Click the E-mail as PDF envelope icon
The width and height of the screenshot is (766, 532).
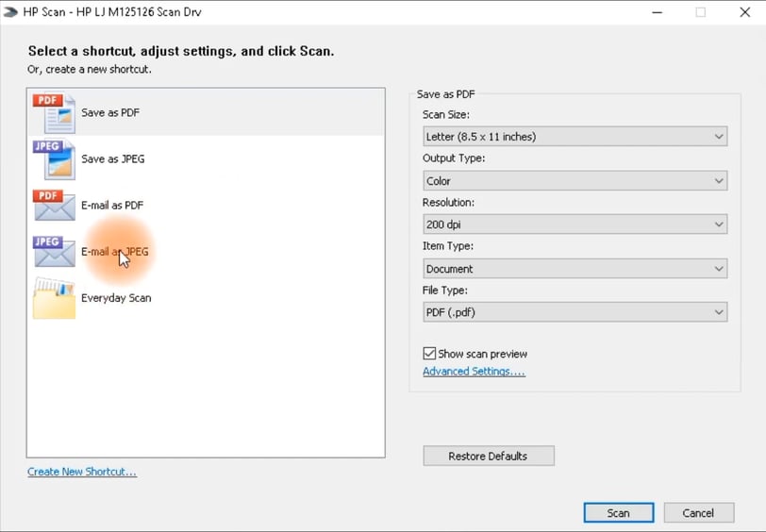click(x=54, y=206)
